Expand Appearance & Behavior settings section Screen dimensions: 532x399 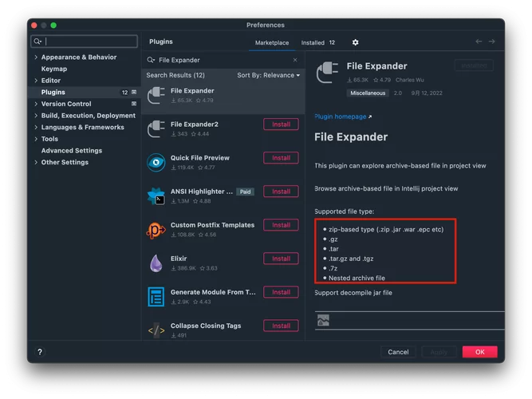(x=36, y=57)
